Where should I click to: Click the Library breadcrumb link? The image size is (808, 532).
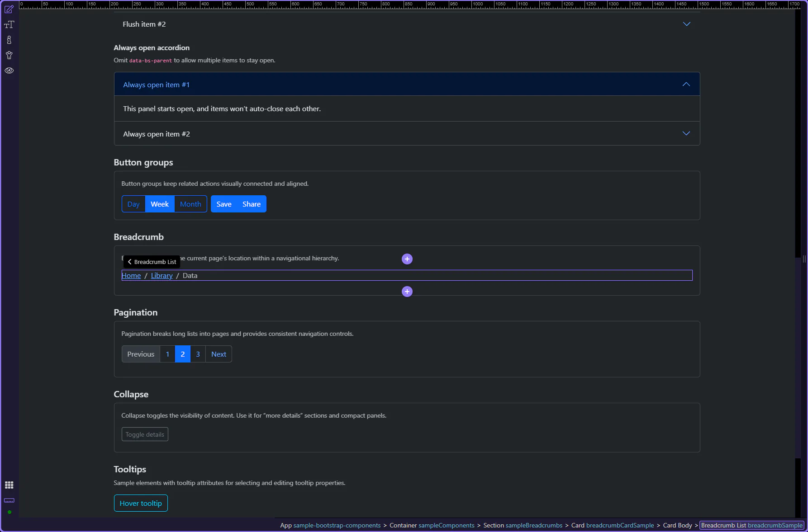(x=162, y=276)
